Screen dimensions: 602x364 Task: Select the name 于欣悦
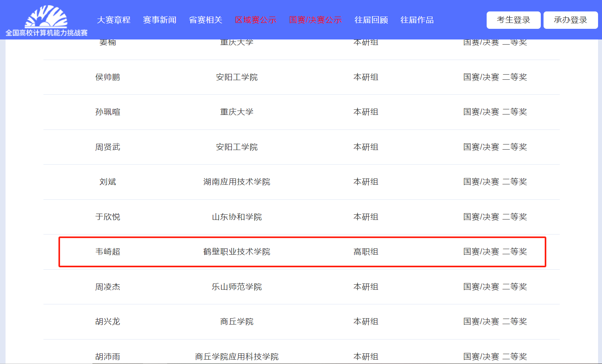(x=107, y=217)
